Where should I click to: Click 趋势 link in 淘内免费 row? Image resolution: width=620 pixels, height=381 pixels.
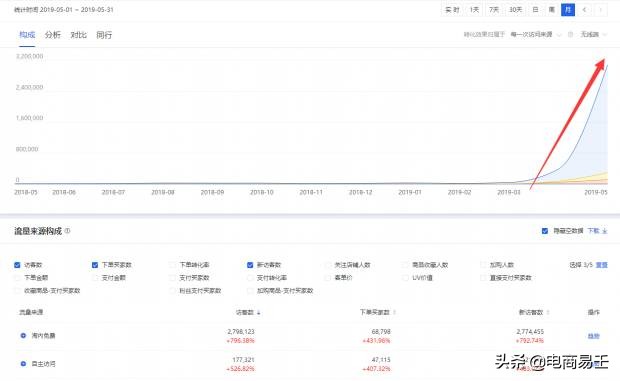tap(594, 336)
